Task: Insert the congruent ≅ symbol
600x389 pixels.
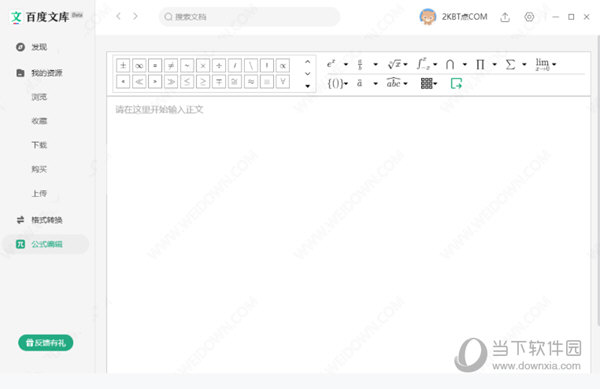Action: pyautogui.click(x=235, y=81)
